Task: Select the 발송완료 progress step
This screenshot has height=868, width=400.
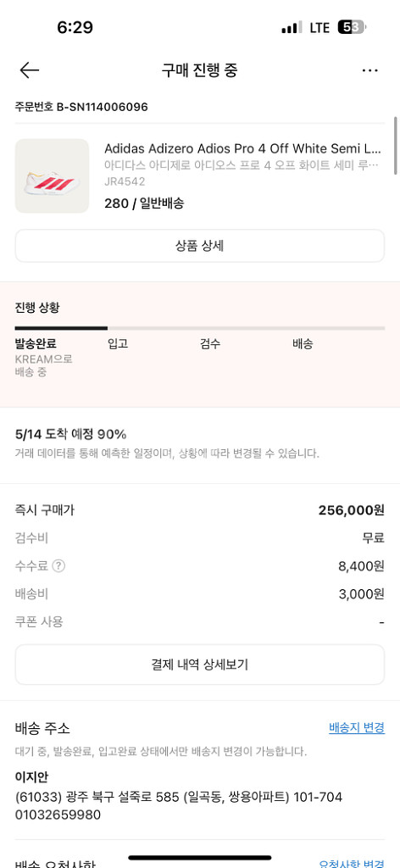Action: [x=36, y=344]
